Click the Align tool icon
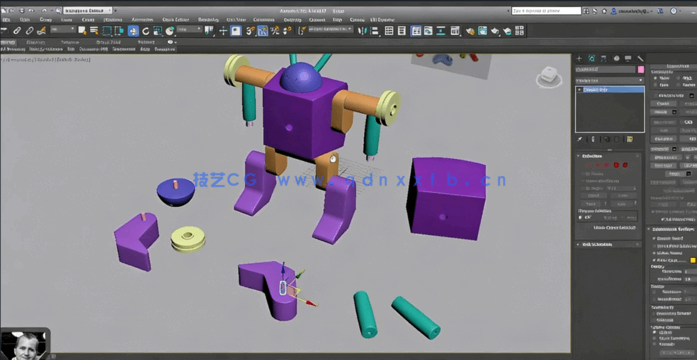697x360 pixels. pos(375,31)
